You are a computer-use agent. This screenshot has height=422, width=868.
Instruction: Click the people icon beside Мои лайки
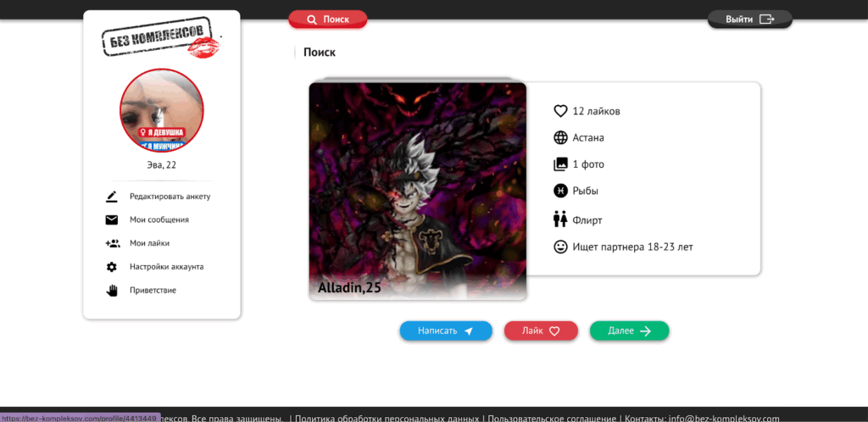[x=112, y=243]
